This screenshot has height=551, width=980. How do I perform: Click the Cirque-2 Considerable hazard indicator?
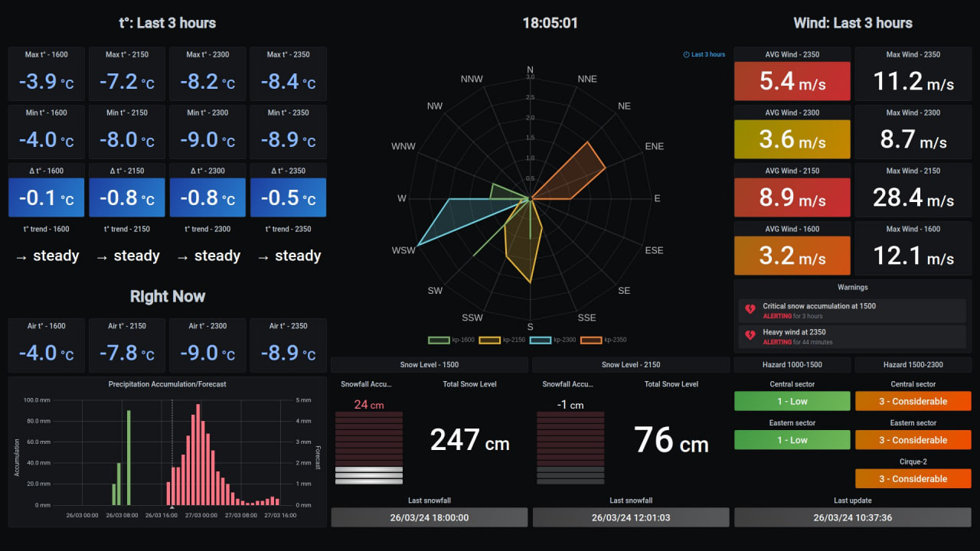click(x=913, y=479)
